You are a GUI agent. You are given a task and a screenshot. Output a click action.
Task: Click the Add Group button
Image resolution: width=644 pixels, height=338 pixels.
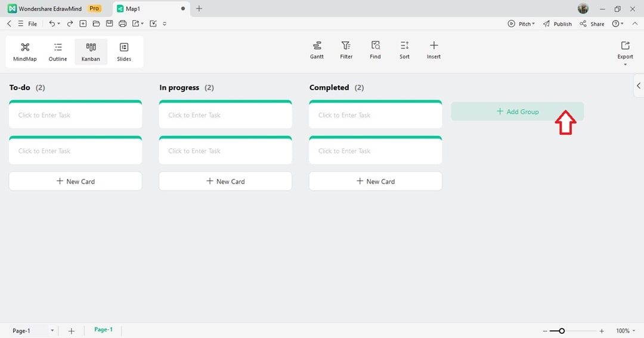517,111
